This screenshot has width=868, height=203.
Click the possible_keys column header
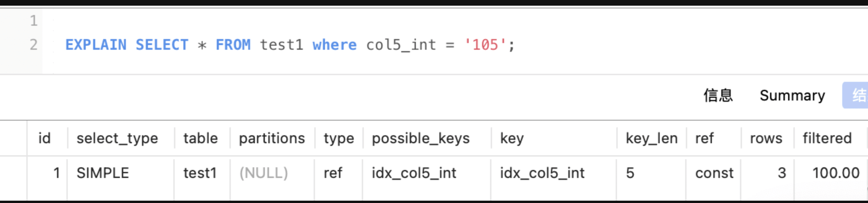(x=421, y=138)
